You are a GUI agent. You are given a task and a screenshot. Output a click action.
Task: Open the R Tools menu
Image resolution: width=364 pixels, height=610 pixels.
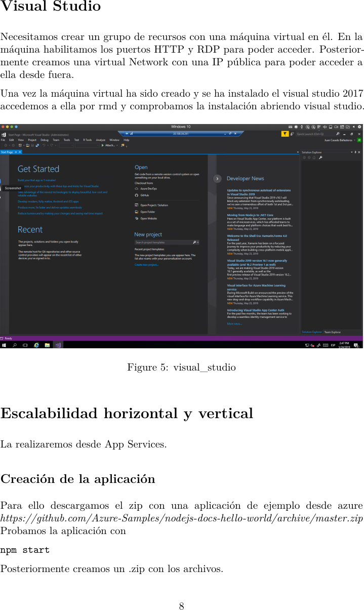(88, 140)
